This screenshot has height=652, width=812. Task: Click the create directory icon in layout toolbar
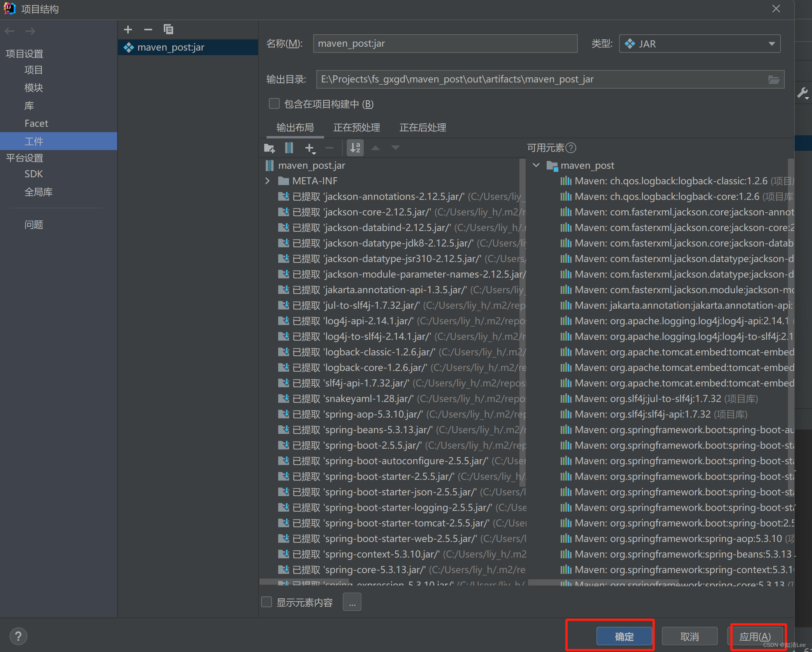click(269, 148)
